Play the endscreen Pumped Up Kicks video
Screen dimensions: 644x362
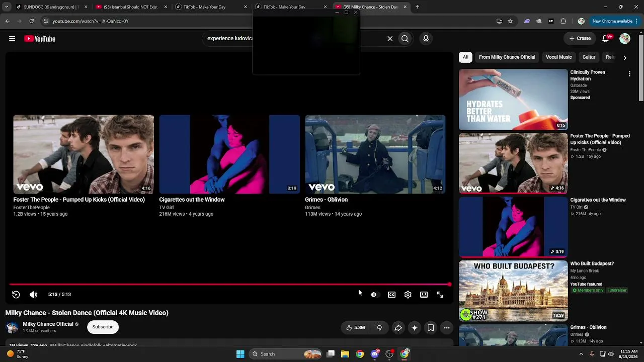tap(84, 154)
